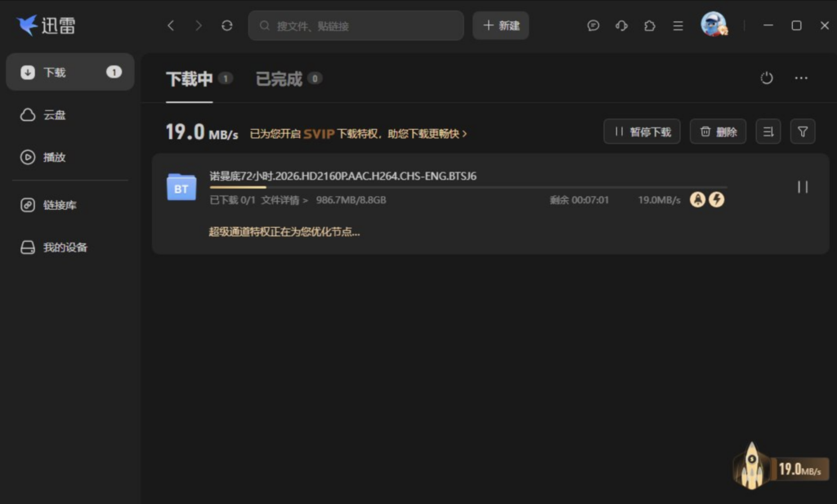The height and width of the screenshot is (504, 837).
Task: Expand 文件详情 file details
Action: 284,200
